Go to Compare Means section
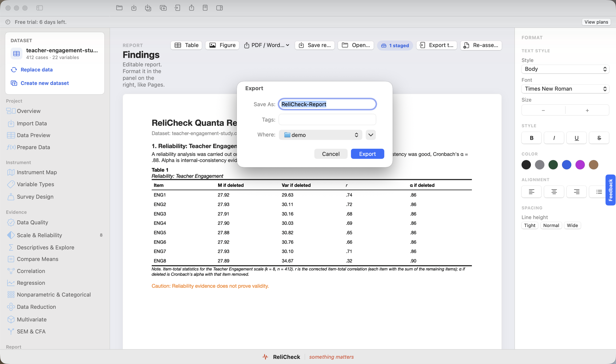616x364 pixels. [37, 259]
